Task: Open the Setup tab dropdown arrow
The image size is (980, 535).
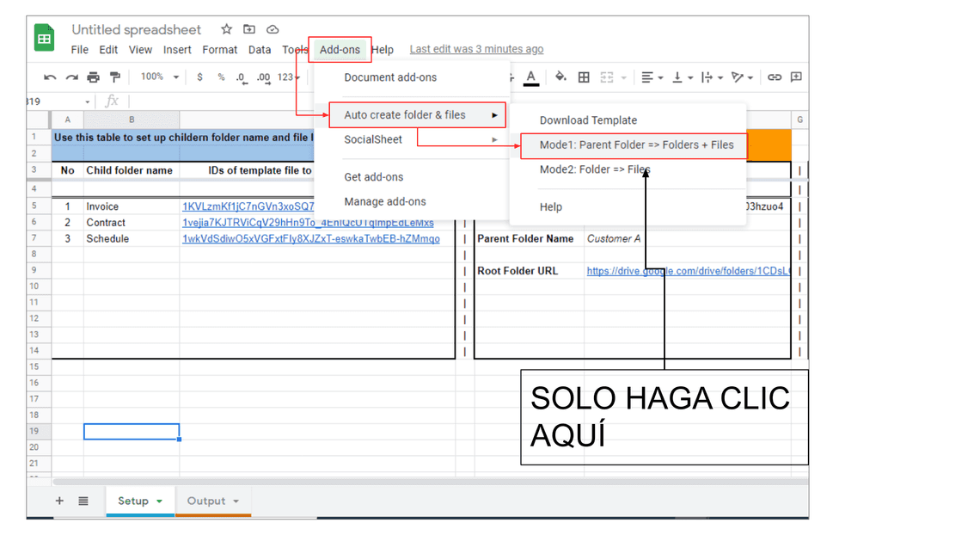Action: [x=159, y=501]
